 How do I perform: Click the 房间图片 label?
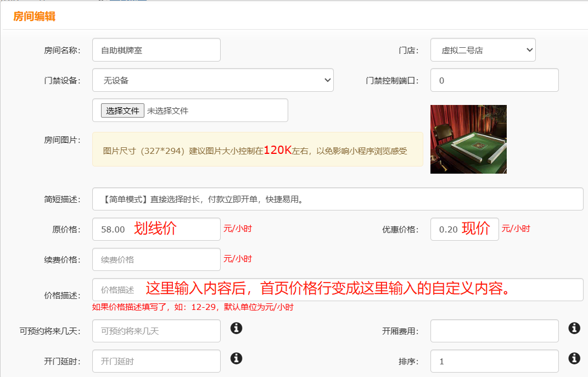62,140
